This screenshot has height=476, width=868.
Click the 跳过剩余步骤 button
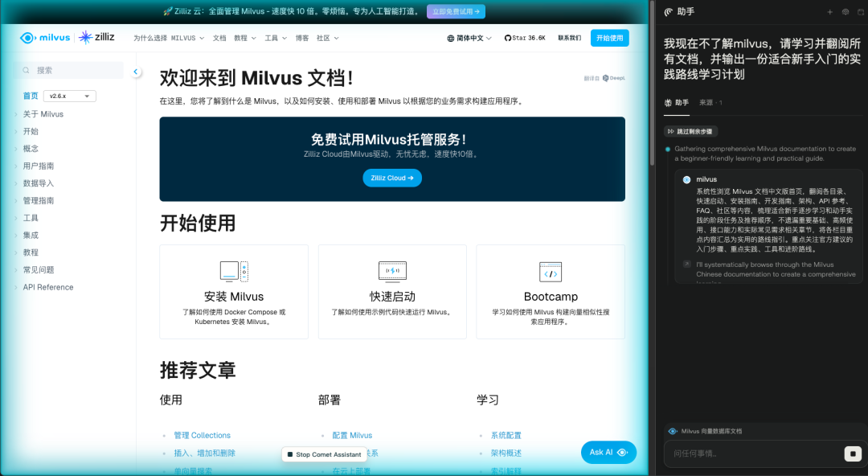click(x=690, y=131)
